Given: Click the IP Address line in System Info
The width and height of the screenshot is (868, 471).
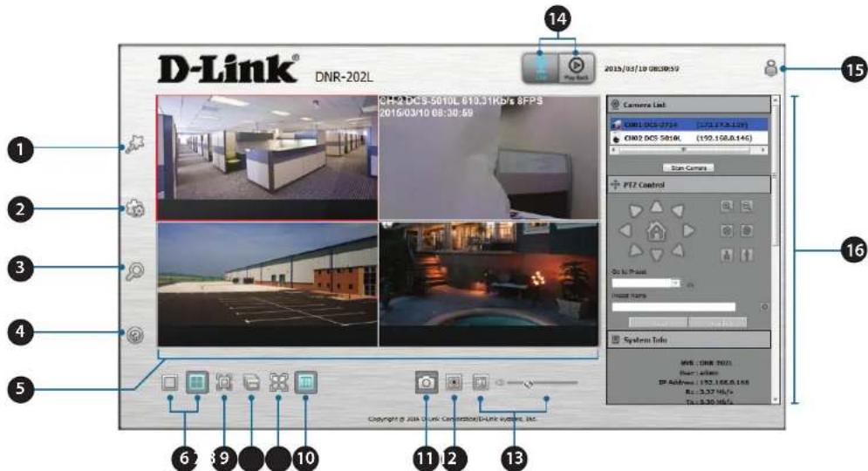Looking at the screenshot, I should [703, 382].
